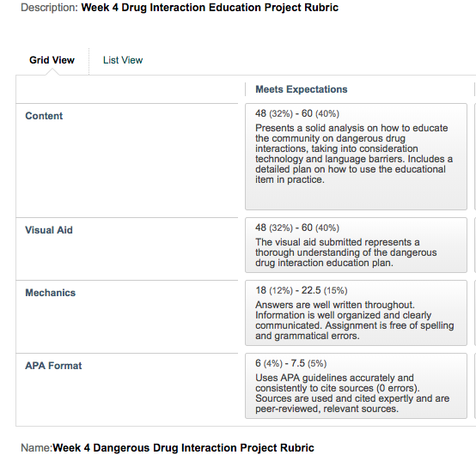Click the APA Format score range 6 - 7.5

(290, 363)
